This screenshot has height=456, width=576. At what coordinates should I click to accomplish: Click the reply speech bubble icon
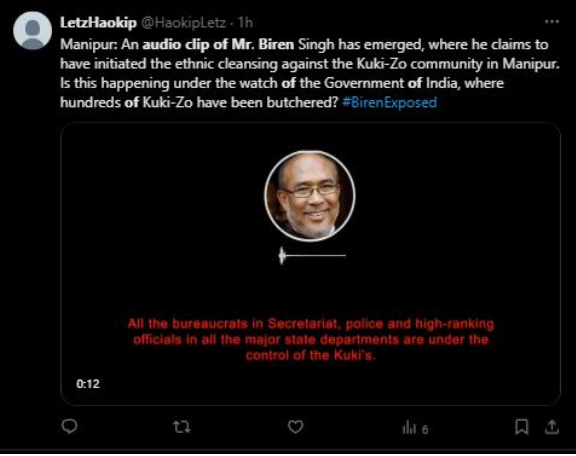click(x=69, y=427)
